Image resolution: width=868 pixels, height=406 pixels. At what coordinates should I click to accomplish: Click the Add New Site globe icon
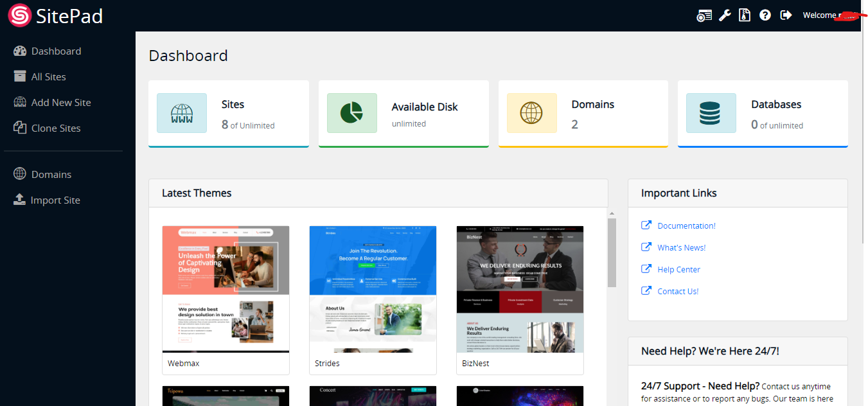[x=20, y=102]
